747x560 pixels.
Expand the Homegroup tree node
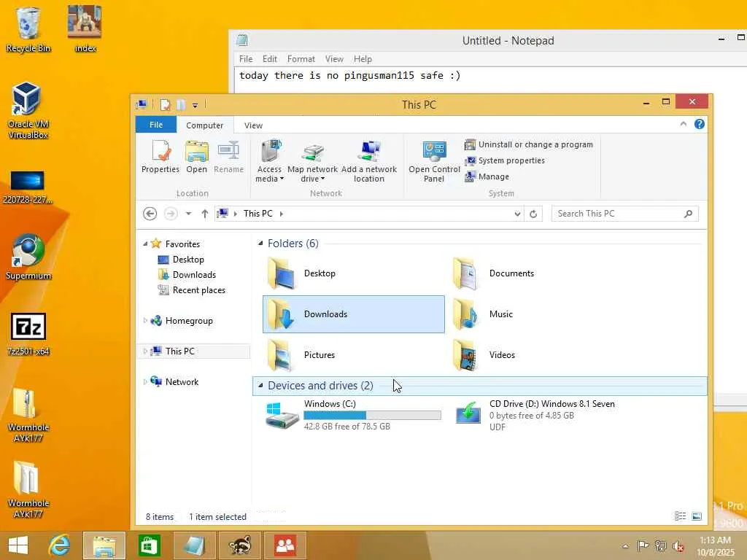pos(145,321)
